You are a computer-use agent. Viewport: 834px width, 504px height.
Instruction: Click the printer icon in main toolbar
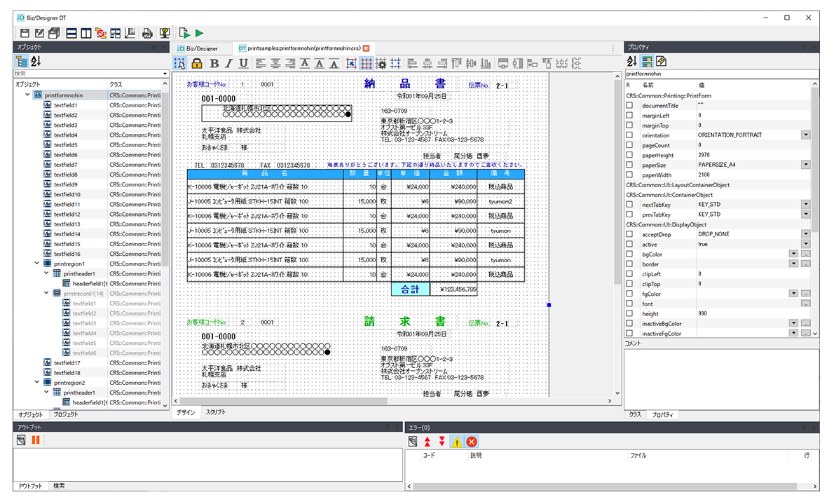[147, 33]
